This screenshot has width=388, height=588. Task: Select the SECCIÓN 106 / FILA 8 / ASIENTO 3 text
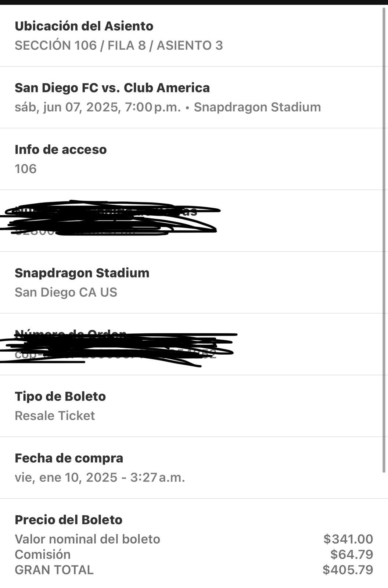coord(119,46)
